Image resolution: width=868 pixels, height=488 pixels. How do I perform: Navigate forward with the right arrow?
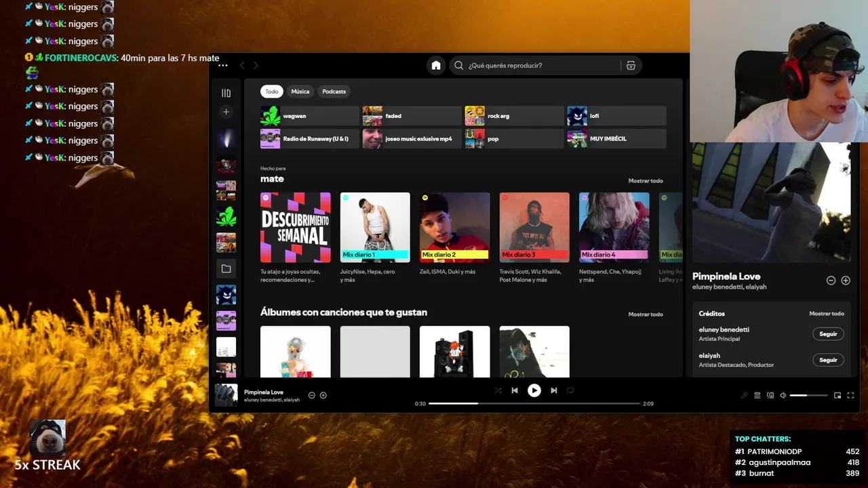point(256,65)
